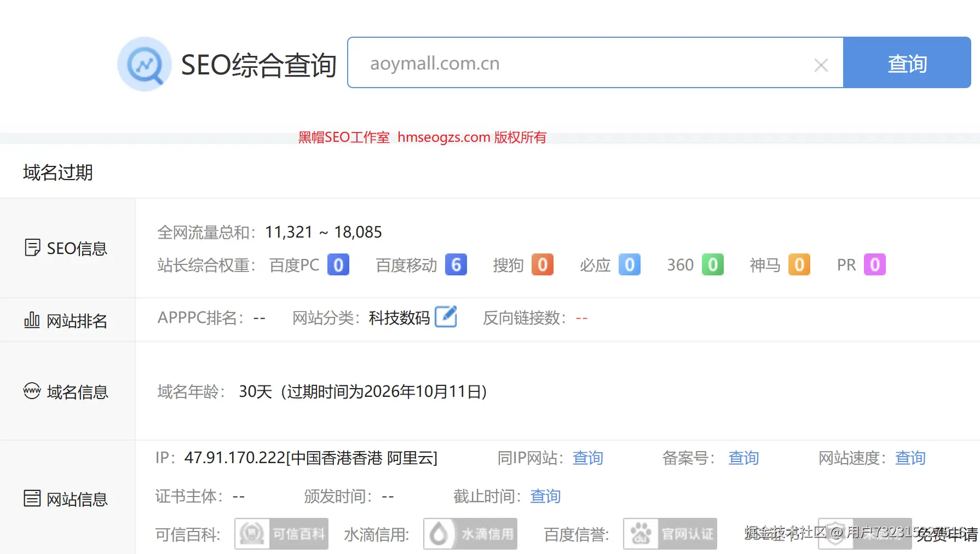
Task: Select the SEO信息 document icon in the sidebar
Action: (32, 247)
